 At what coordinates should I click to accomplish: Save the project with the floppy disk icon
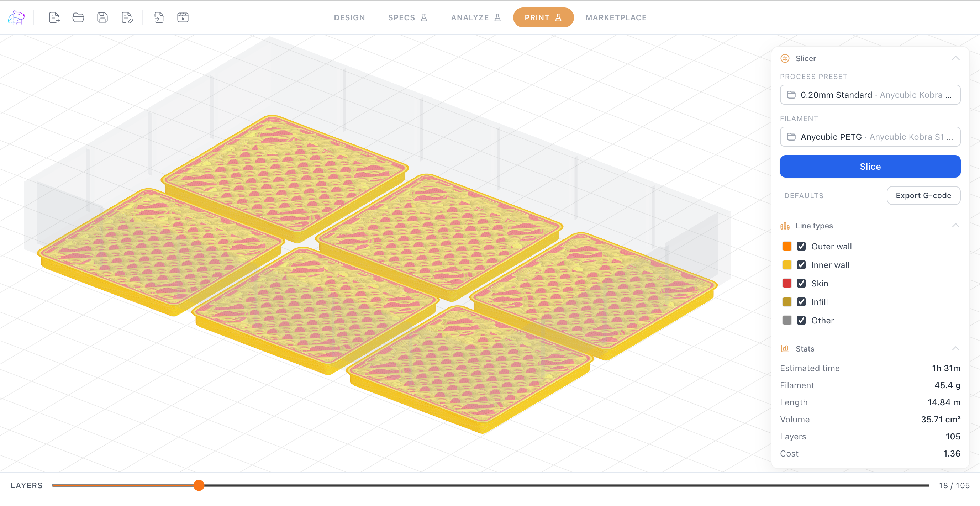coord(102,17)
